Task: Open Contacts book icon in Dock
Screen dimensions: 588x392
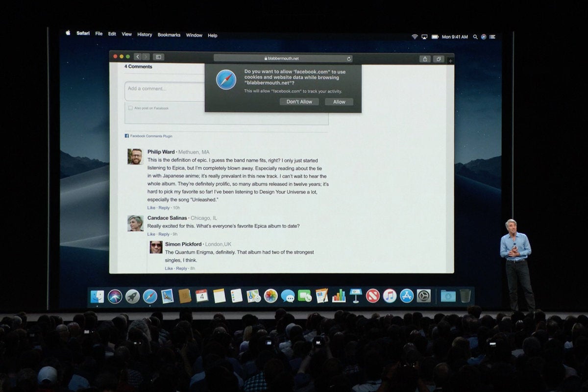Action: point(185,296)
